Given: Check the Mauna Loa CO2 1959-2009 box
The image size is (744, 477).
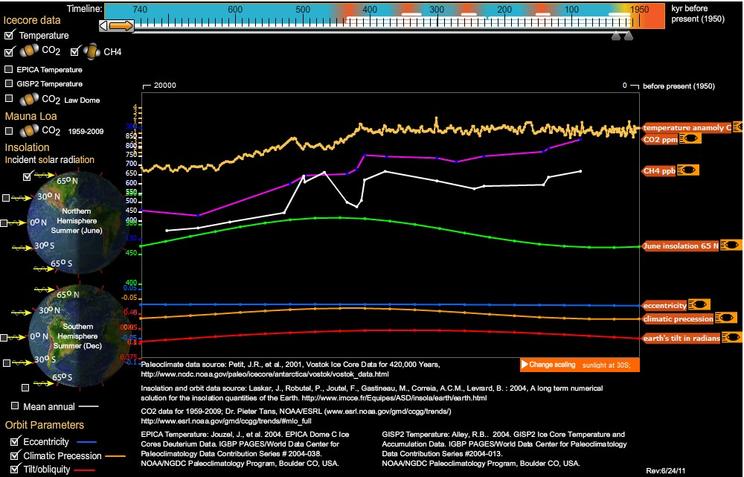Looking at the screenshot, I should 9,130.
